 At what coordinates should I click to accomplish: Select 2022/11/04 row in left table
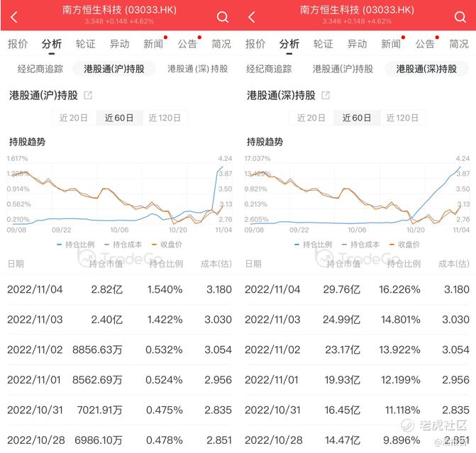point(119,289)
